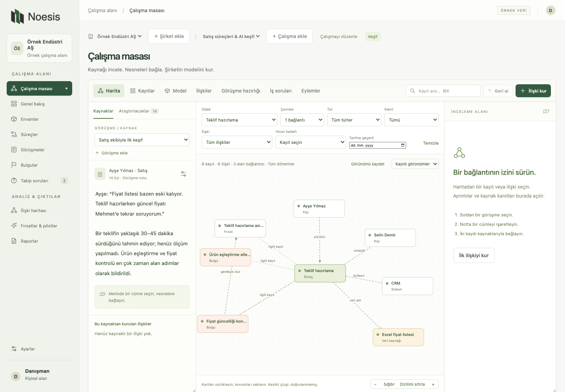The width and height of the screenshot is (565, 392).
Task: Expand the Satış ekibiyle ilk keşif source selector
Action: point(142,140)
